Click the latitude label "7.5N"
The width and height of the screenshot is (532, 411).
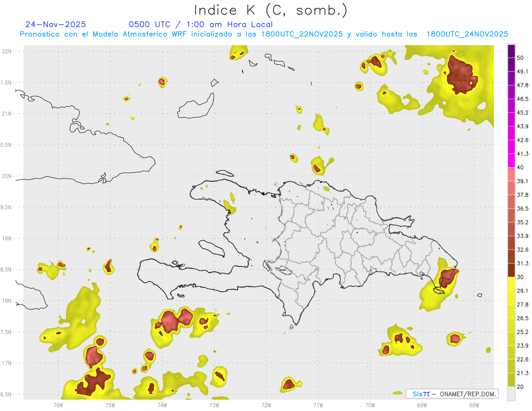[7, 332]
